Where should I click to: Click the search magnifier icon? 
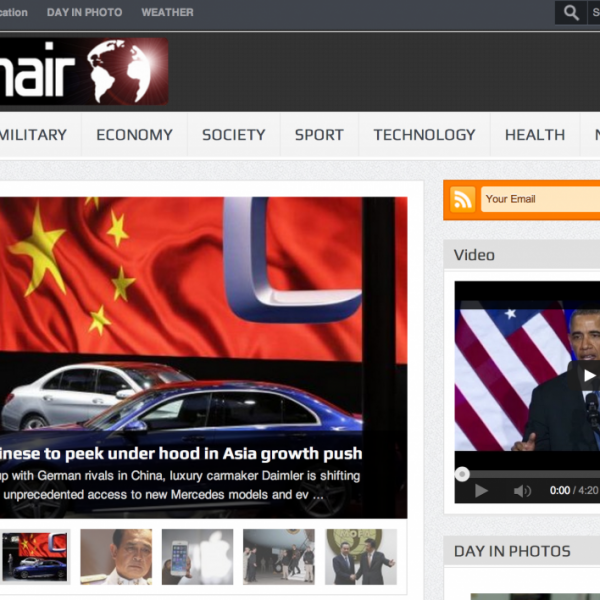[571, 13]
